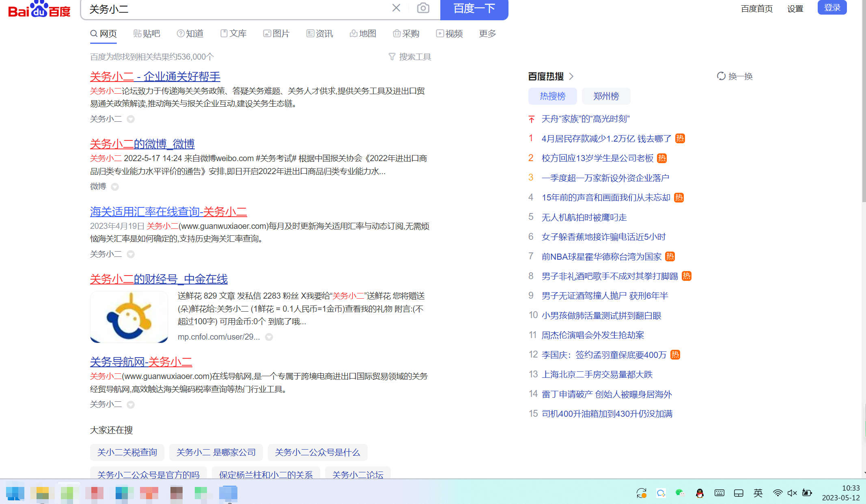Screen dimensions: 866x504
Task: Open 设置 menu in header
Action: (795, 9)
